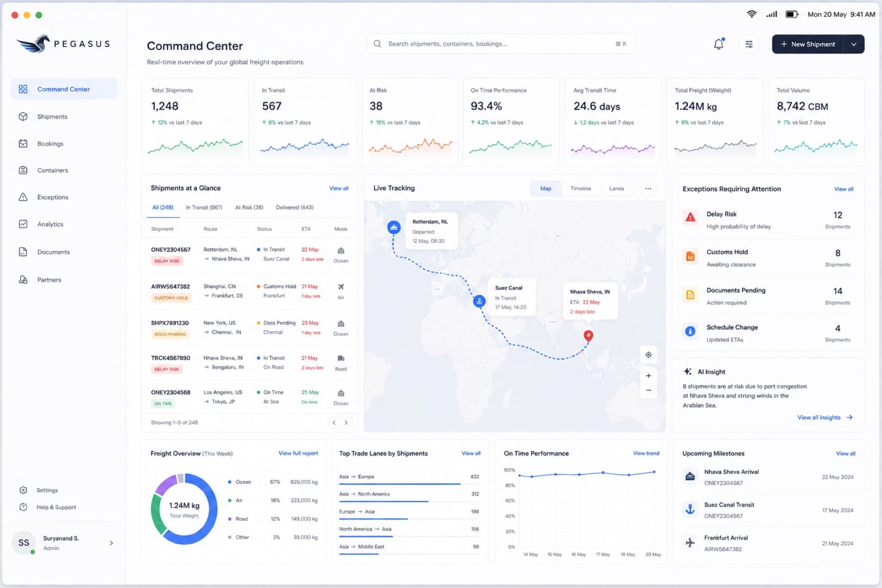This screenshot has width=882, height=588.
Task: Click the Exceptions warning triangle icon in sidebar
Action: [23, 197]
